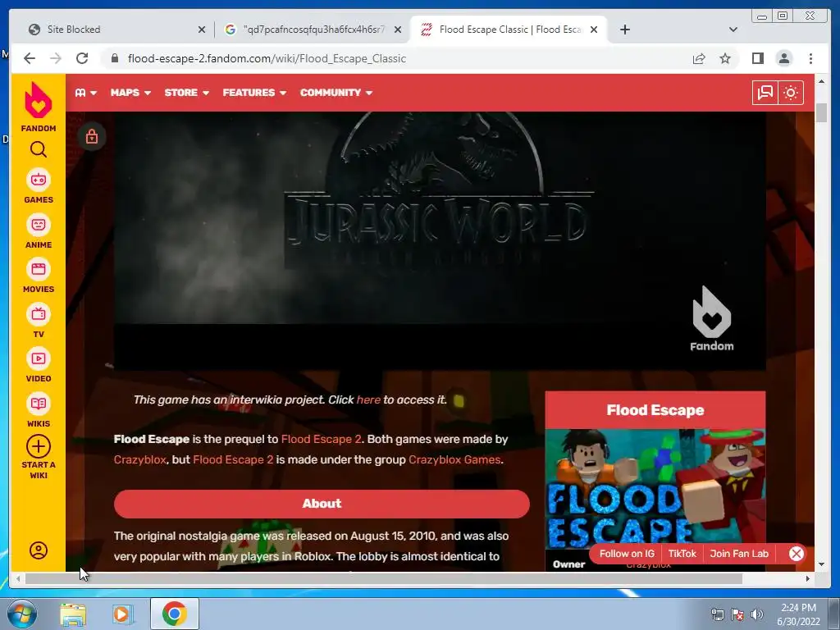The image size is (840, 630).
Task: Open Chrome profile avatar menu
Action: pyautogui.click(x=783, y=58)
